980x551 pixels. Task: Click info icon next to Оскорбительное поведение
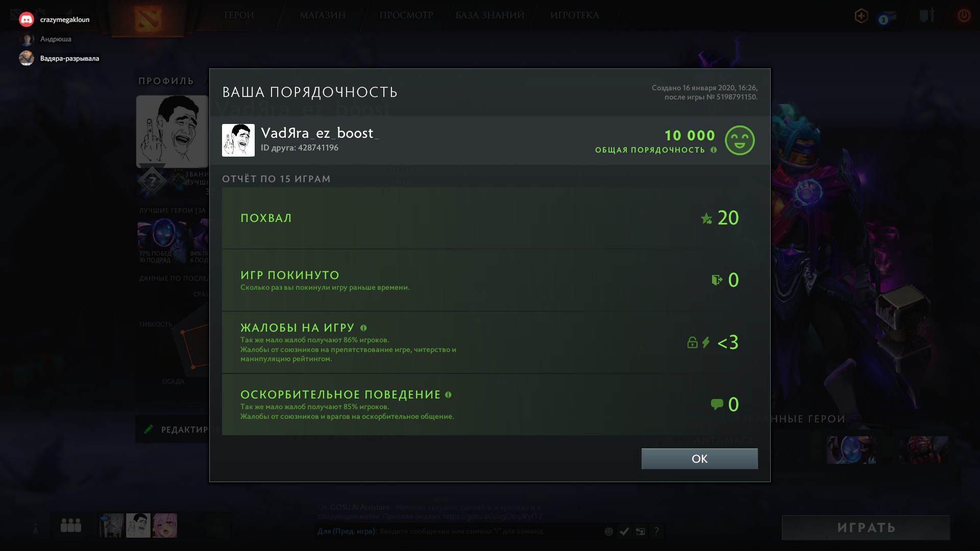[448, 395]
